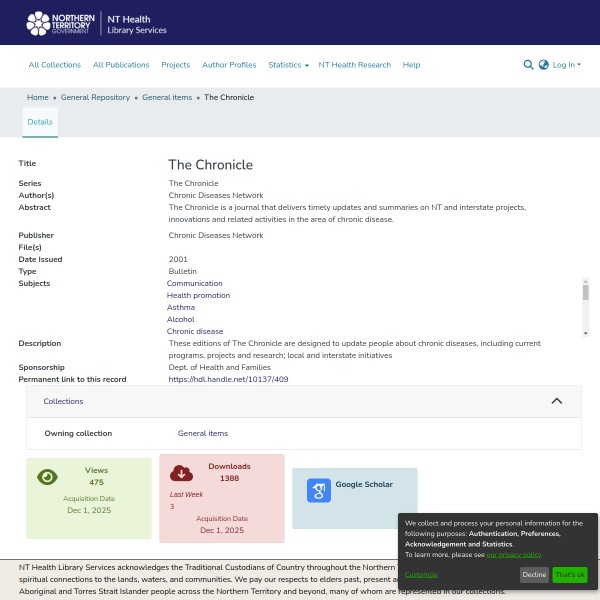This screenshot has width=600, height=600.
Task: Navigate to General Repository breadcrumb
Action: (95, 97)
